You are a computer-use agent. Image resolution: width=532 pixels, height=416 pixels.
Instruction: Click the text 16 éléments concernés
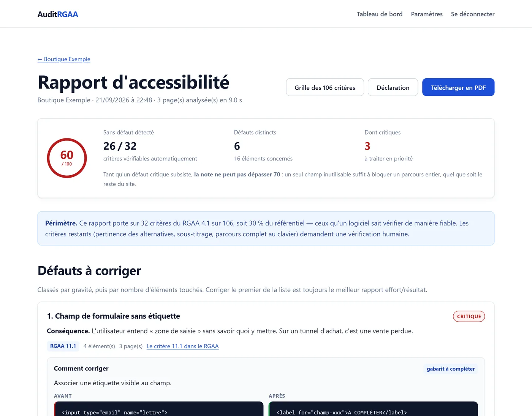(263, 159)
